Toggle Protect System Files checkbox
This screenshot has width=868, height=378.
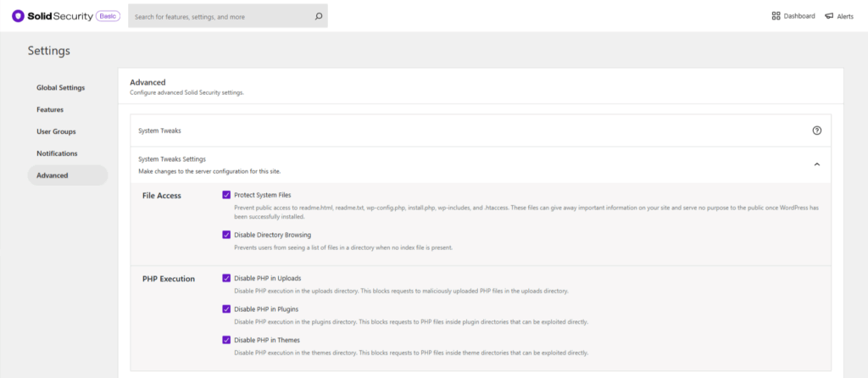pyautogui.click(x=226, y=195)
